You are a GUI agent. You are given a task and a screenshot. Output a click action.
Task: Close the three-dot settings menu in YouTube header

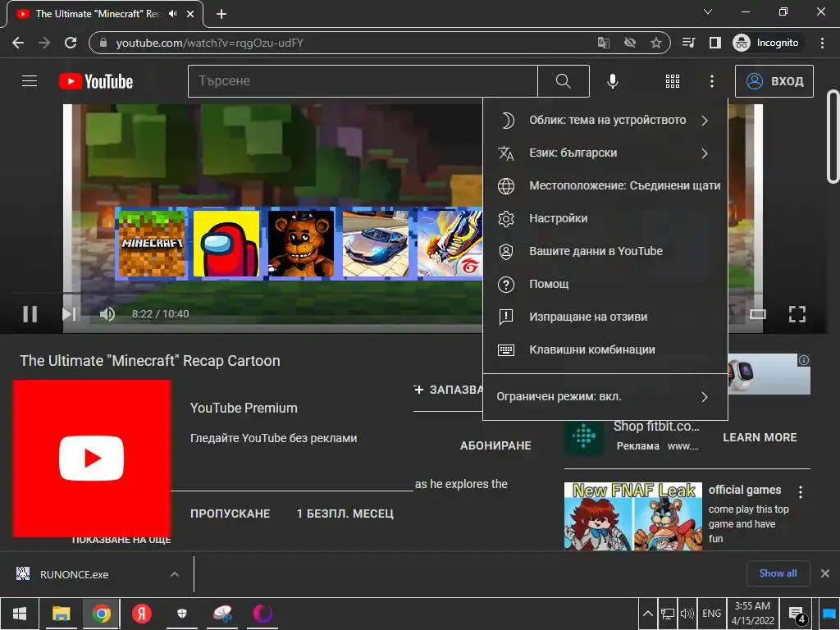point(711,81)
